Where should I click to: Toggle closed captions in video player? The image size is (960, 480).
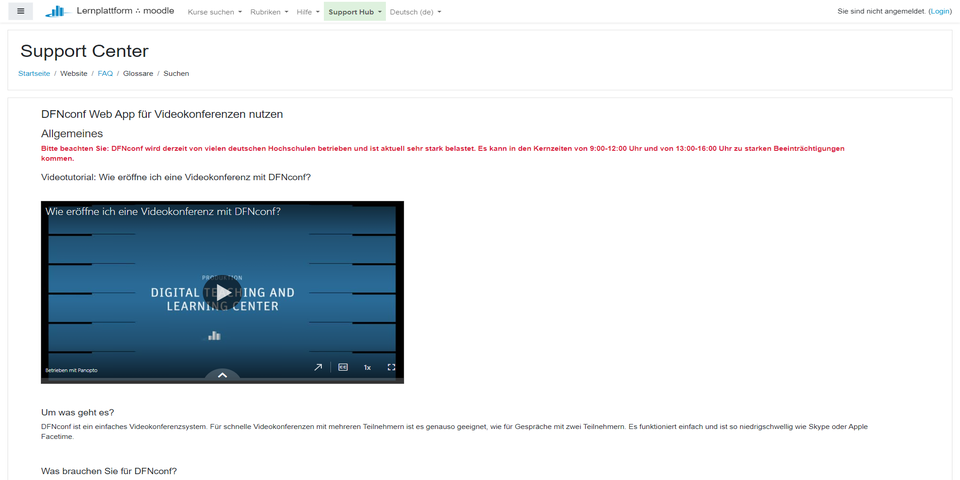point(343,367)
